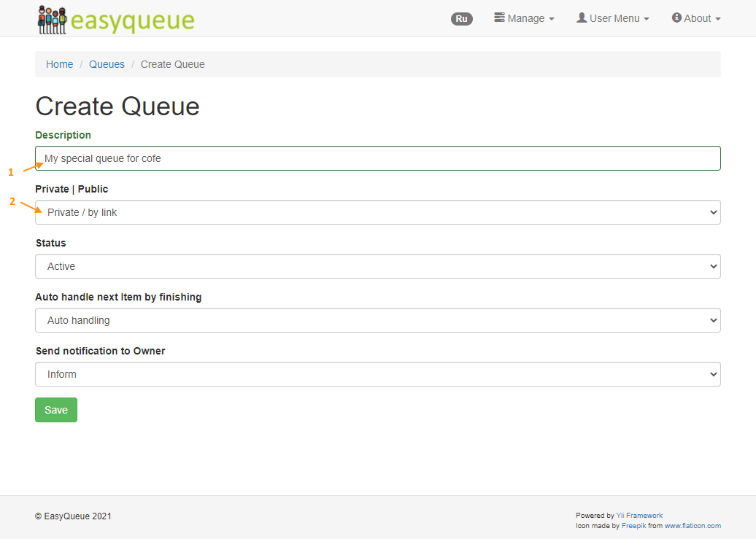Open Send notification to Owner dropdown
This screenshot has width=756, height=539.
click(377, 374)
